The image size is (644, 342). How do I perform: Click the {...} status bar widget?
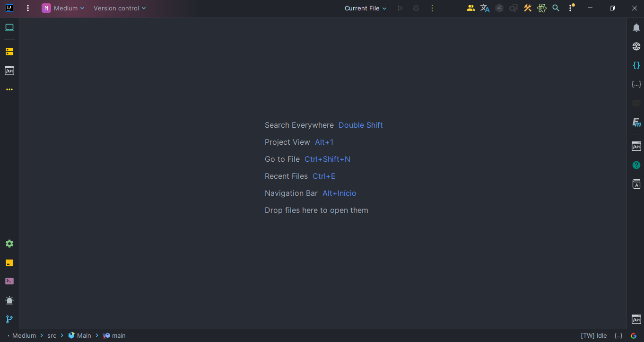618,335
